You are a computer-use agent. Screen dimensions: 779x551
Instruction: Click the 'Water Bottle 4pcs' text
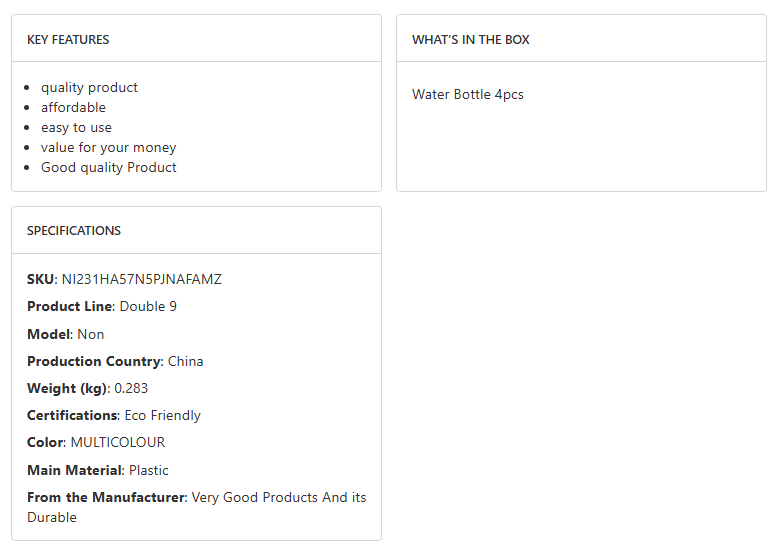click(x=468, y=95)
